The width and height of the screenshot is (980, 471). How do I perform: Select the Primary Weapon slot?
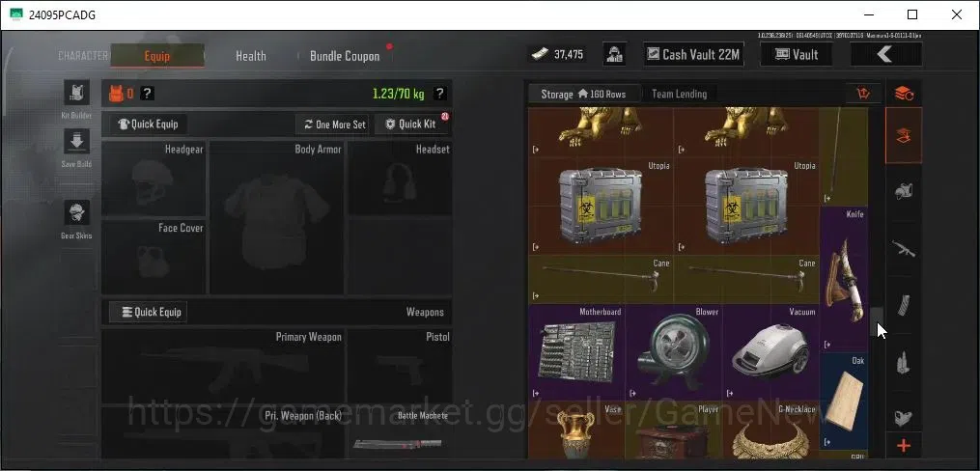[x=223, y=366]
